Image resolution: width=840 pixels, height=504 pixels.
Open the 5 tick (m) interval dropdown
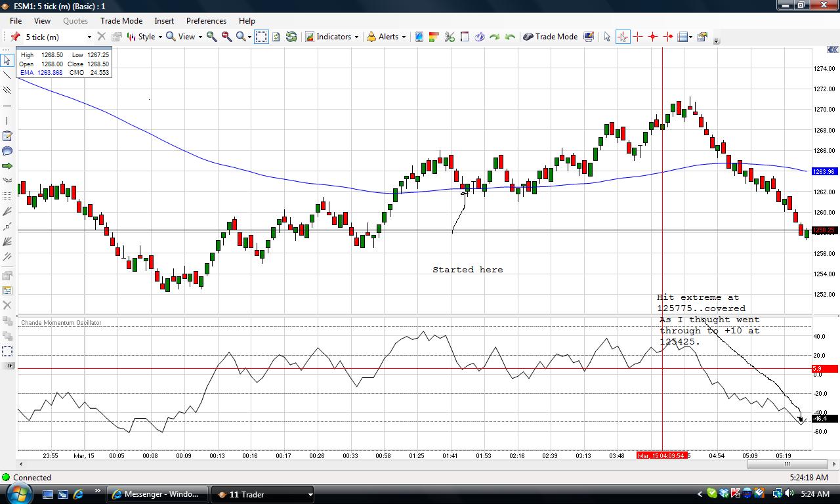coord(89,37)
